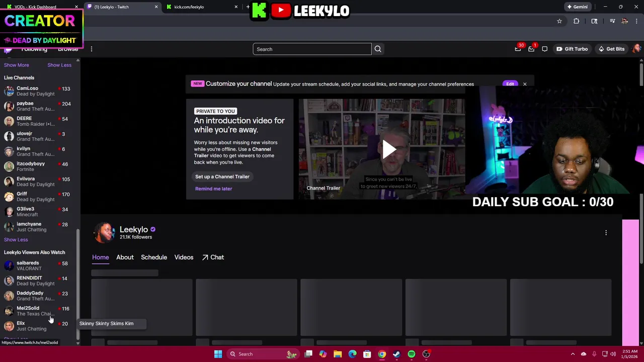Click the Windows taskbar Search box
The width and height of the screenshot is (644, 362).
click(263, 354)
